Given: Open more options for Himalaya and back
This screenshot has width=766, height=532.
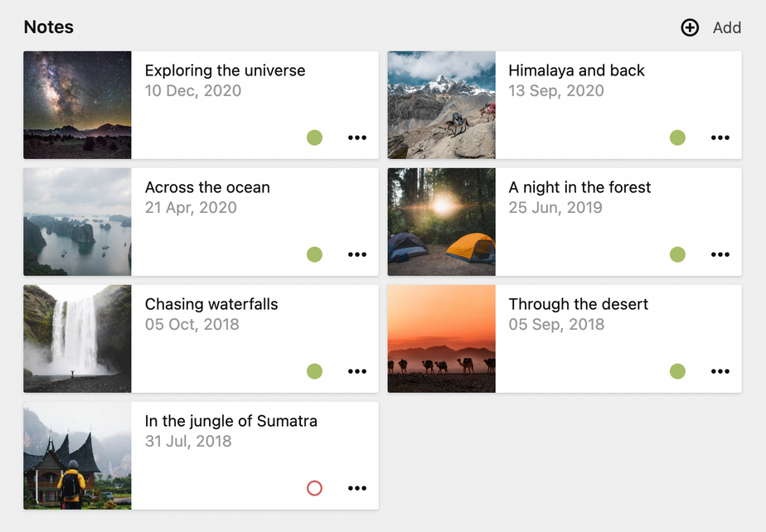Looking at the screenshot, I should (720, 138).
